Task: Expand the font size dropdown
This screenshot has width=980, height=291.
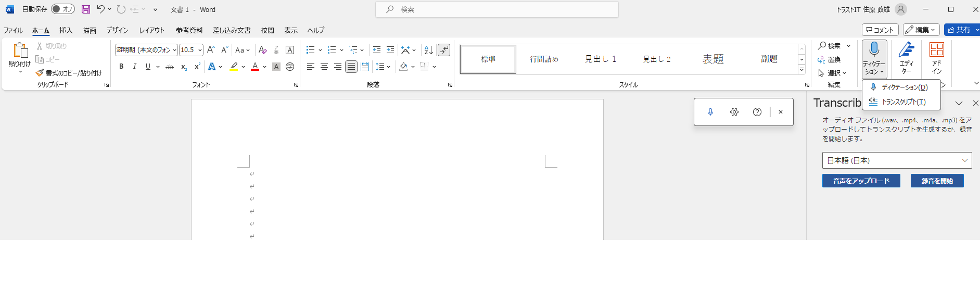Action: coord(200,50)
